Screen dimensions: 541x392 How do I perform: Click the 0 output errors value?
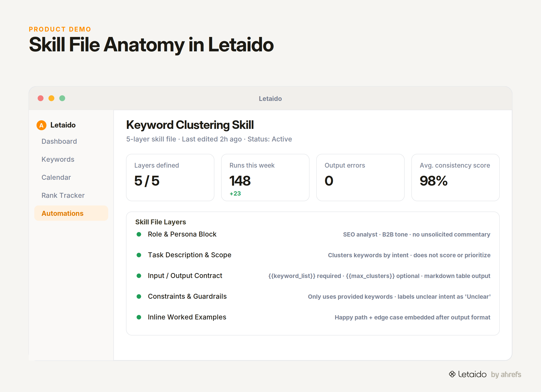[x=329, y=181]
